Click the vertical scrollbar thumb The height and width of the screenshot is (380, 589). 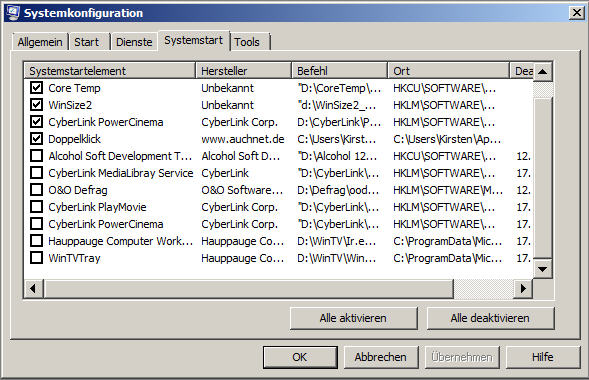coord(542,178)
